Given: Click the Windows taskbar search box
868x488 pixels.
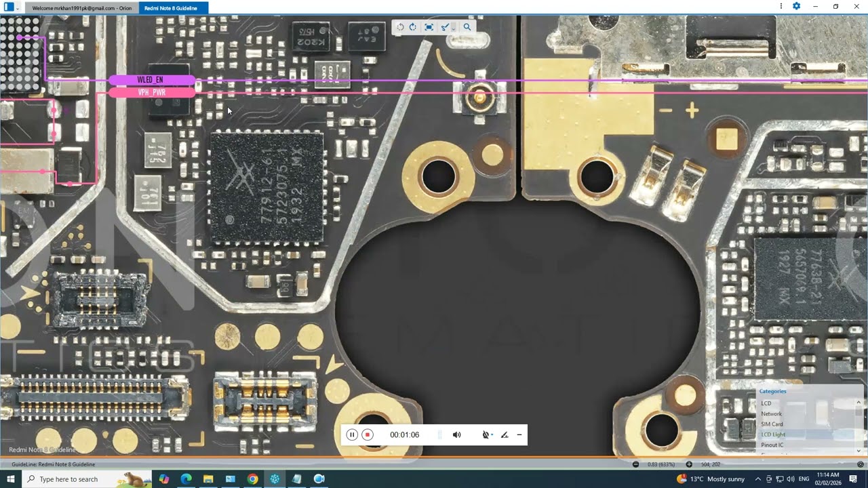Looking at the screenshot, I should click(88, 479).
